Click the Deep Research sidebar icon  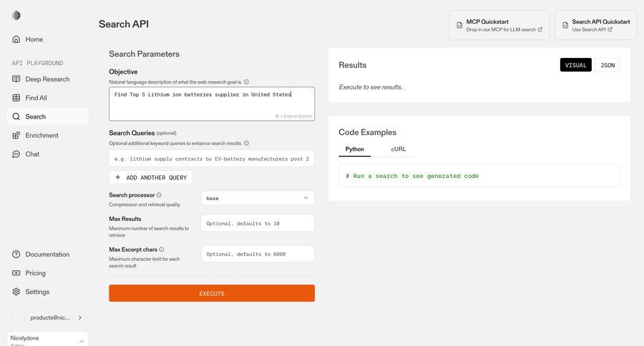[16, 79]
